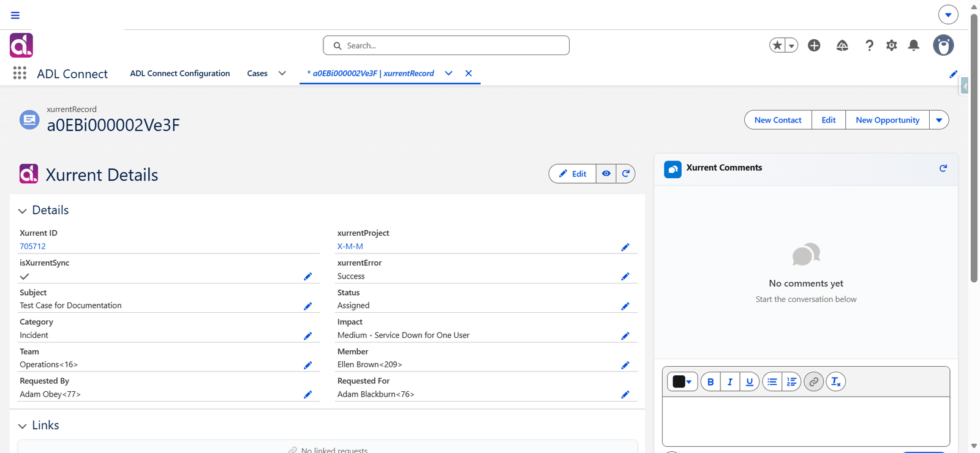Click the circled dropdown arrow at top right
This screenshot has width=980, height=453.
tap(948, 15)
